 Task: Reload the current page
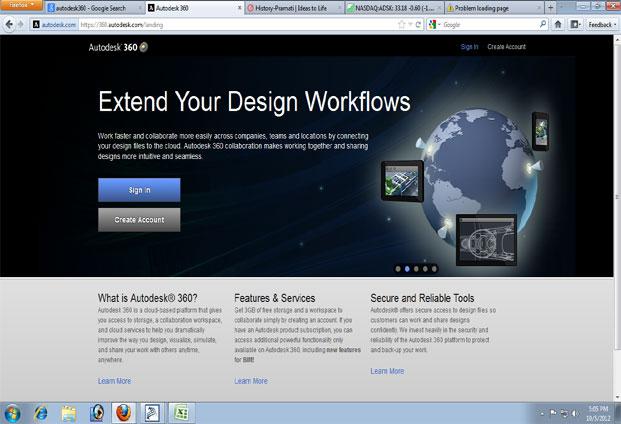(418, 25)
